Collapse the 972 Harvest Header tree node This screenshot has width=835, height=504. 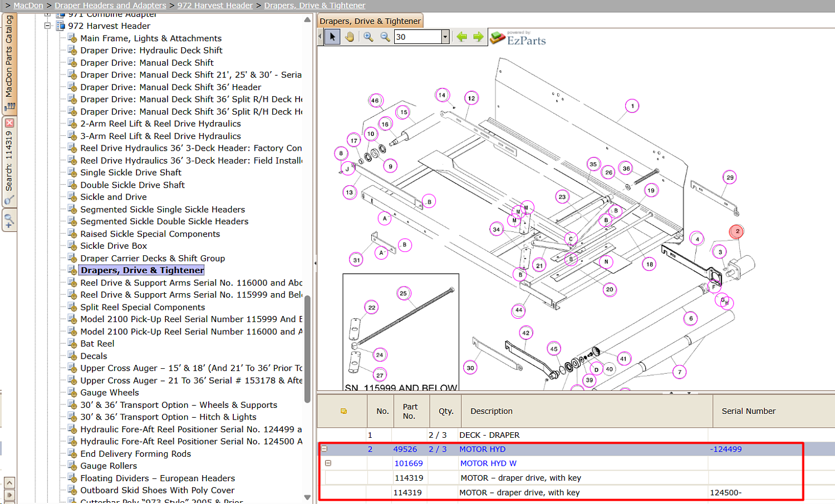pyautogui.click(x=48, y=26)
